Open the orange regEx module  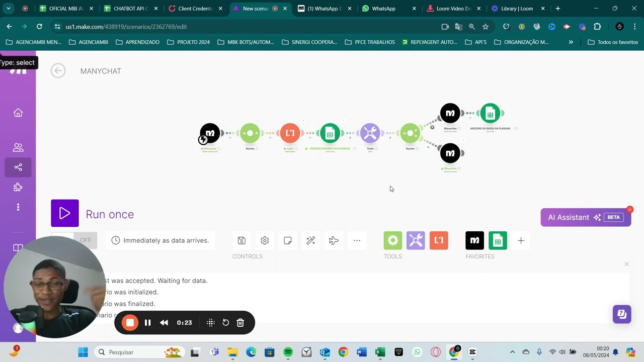pyautogui.click(x=290, y=133)
